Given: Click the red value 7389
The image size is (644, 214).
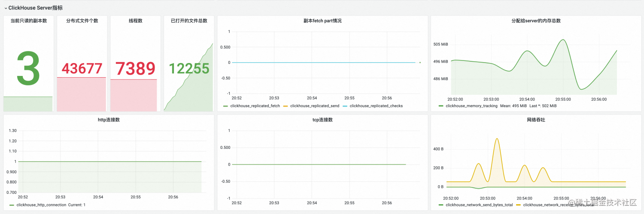Looking at the screenshot, I should tap(135, 69).
